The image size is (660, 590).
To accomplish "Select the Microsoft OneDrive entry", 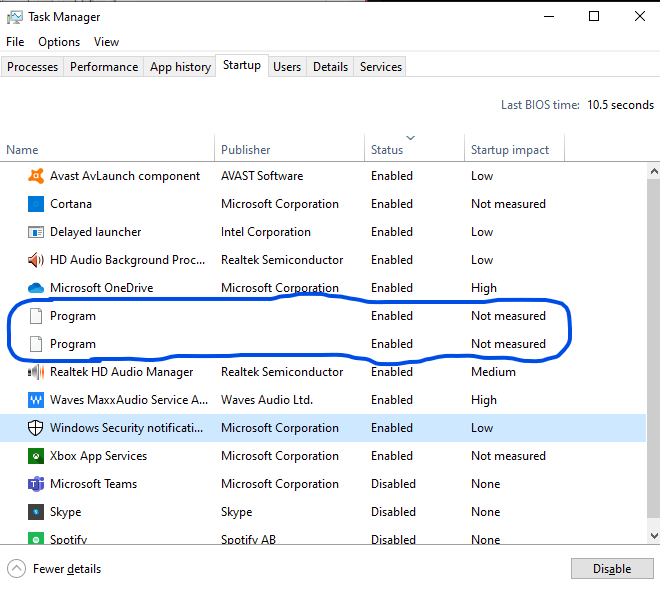I will 101,288.
